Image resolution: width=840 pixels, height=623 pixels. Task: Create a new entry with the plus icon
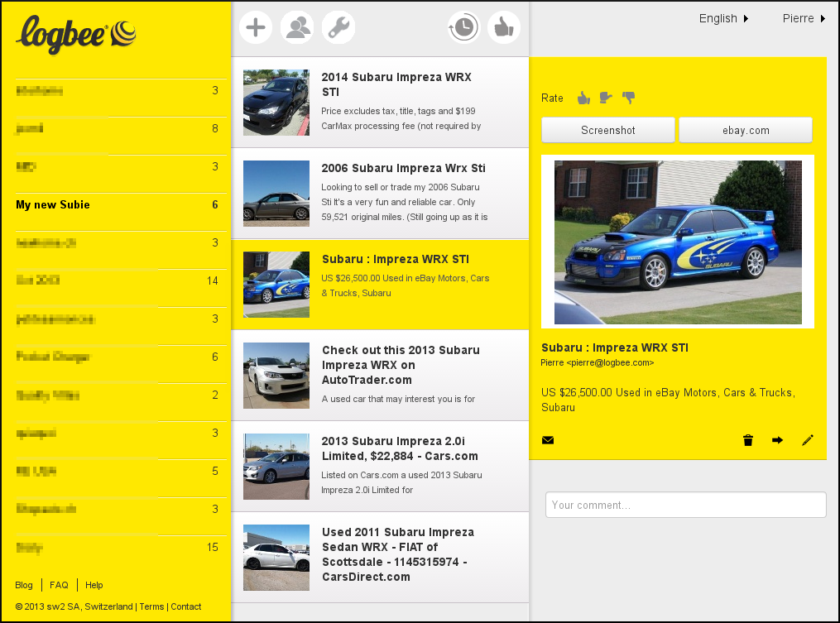(x=256, y=26)
